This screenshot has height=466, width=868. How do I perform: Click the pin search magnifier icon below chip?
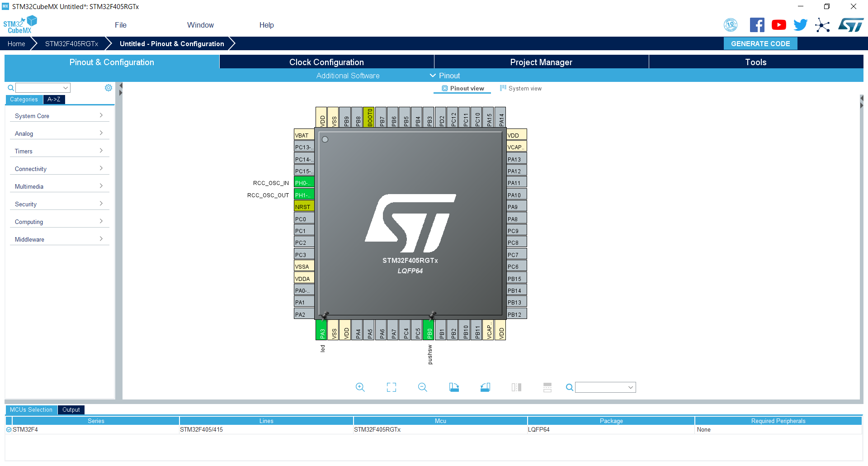click(x=570, y=387)
